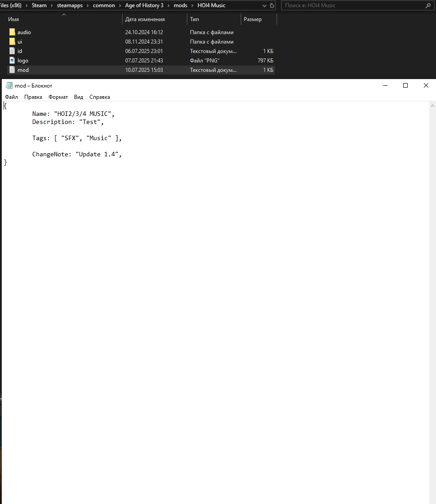
Task: Click the closing brace in Notepad
Action: (x=5, y=162)
